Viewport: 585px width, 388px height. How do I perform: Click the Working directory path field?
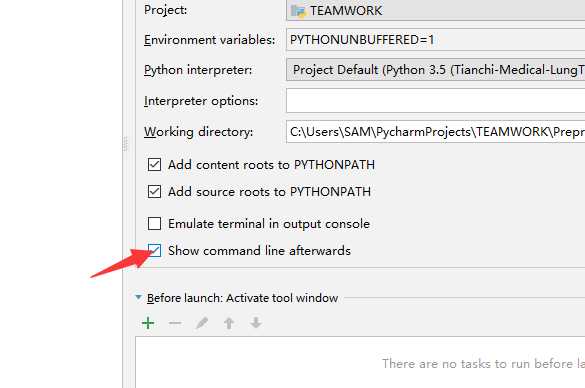point(435,132)
